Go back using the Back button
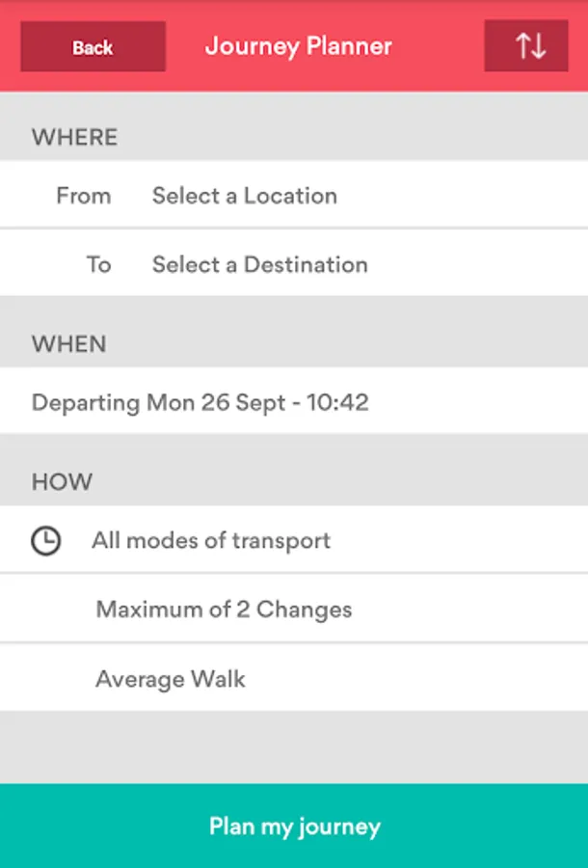588x868 pixels. pyautogui.click(x=93, y=47)
